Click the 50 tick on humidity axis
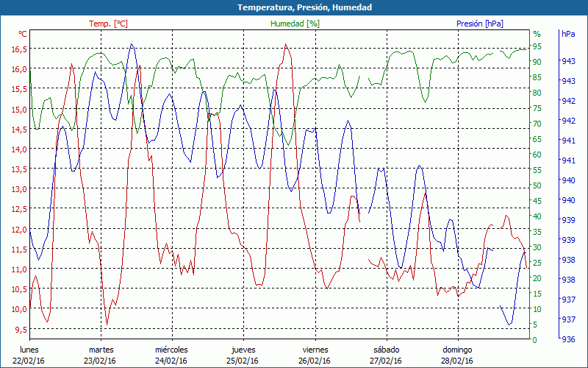 coord(537,185)
